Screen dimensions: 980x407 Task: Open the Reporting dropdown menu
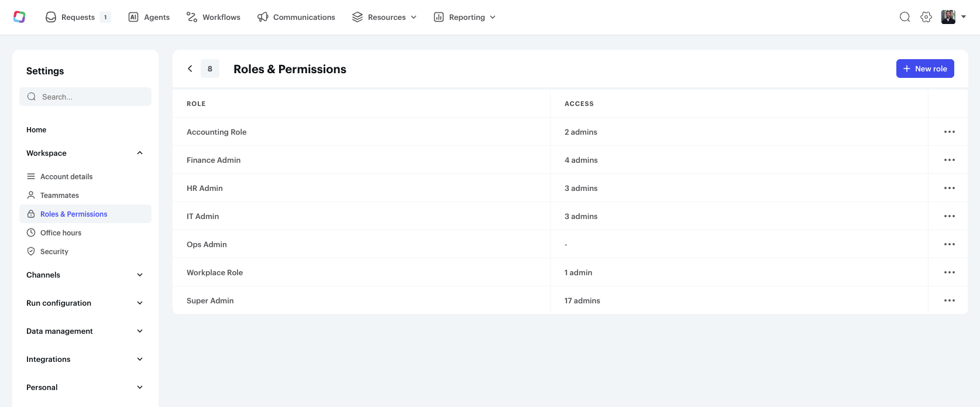point(465,17)
